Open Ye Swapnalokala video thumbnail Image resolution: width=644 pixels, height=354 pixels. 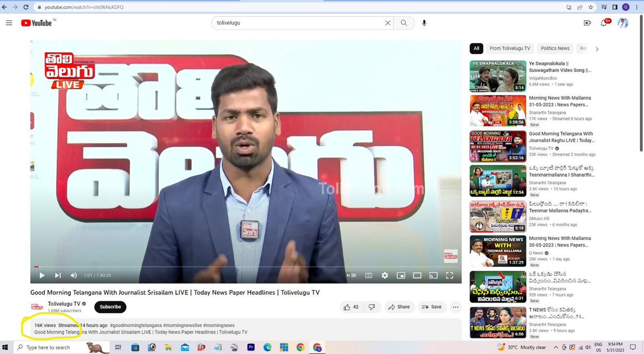497,75
